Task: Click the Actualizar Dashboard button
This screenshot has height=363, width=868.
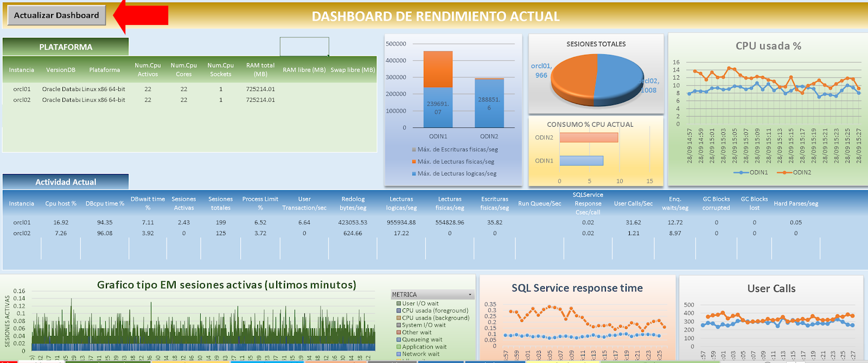Action: [56, 15]
